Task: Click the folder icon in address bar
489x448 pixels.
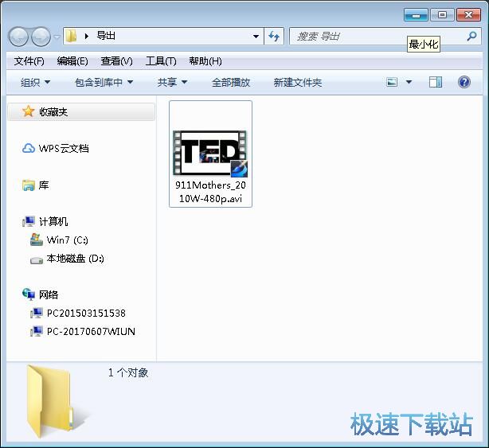Action: point(72,36)
